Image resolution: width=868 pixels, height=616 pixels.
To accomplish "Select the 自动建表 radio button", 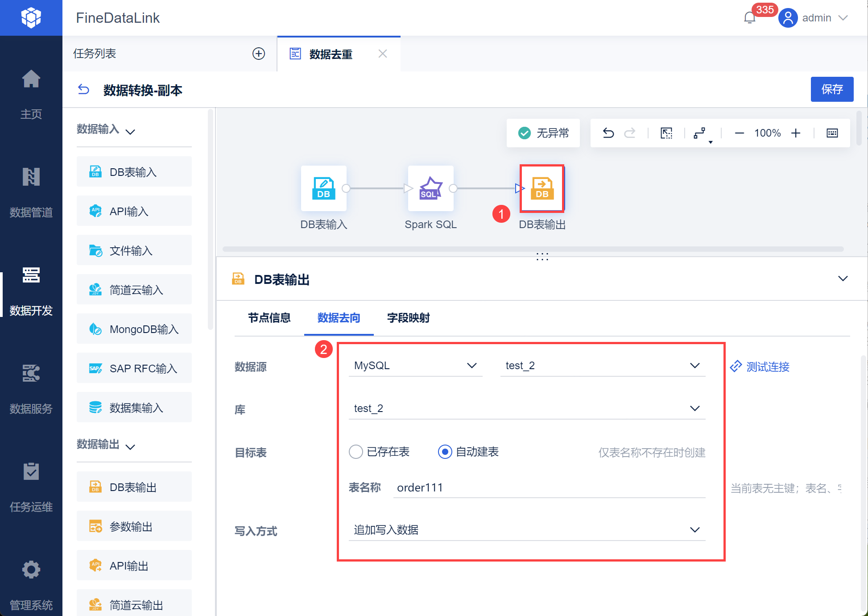I will point(445,452).
